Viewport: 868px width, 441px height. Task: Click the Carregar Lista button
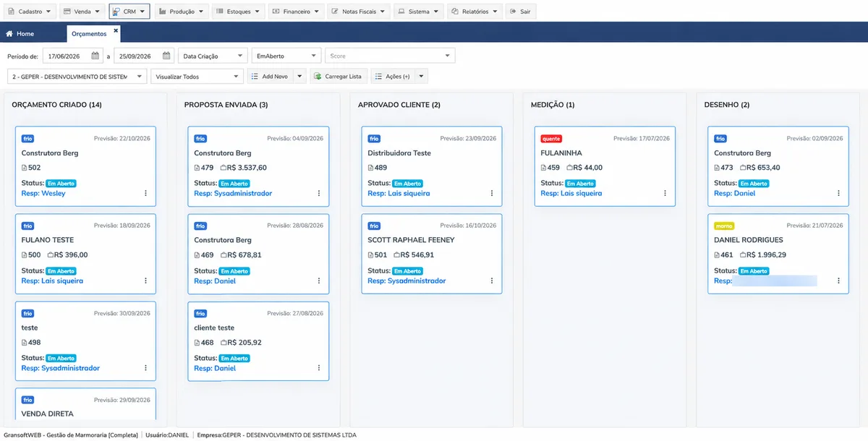click(338, 76)
